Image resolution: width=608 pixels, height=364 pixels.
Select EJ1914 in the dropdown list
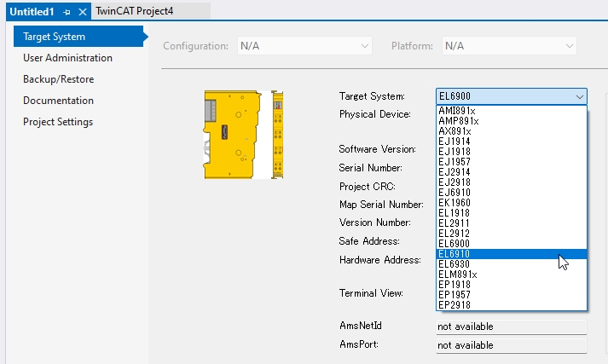tap(512, 142)
